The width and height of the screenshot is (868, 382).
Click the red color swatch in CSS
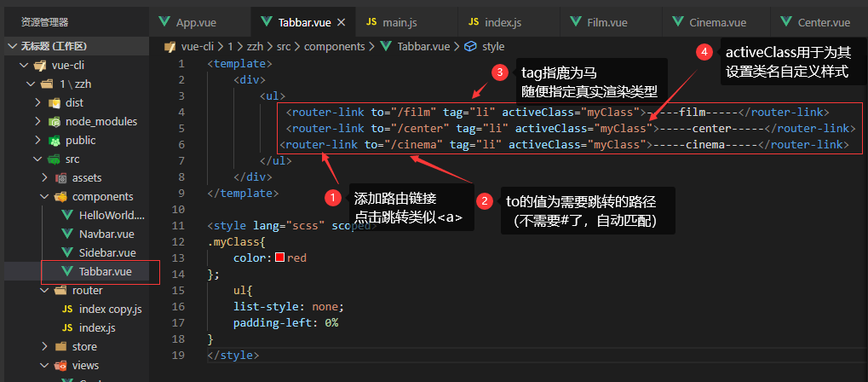tap(279, 258)
